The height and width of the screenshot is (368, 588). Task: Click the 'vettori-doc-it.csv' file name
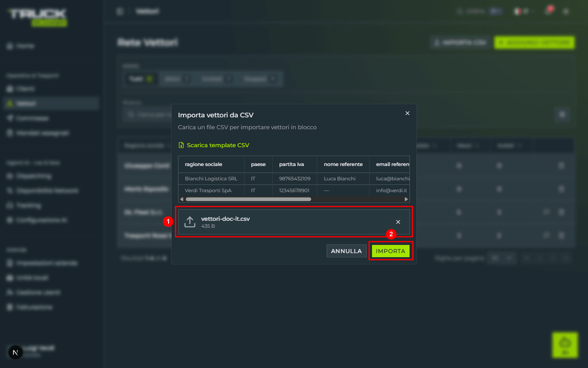(x=225, y=219)
